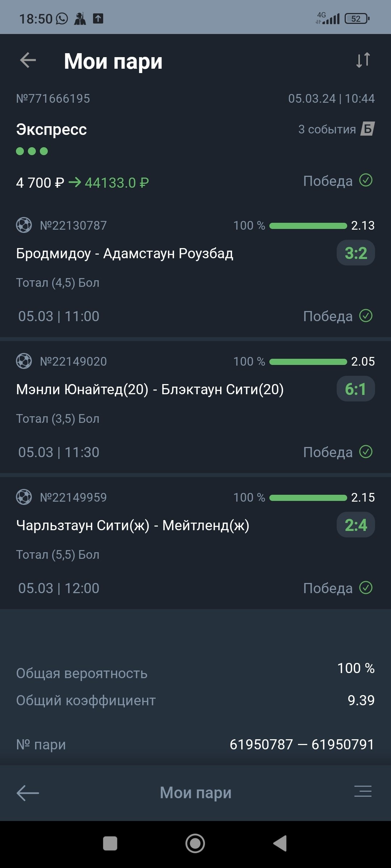Image resolution: width=391 pixels, height=868 pixels.
Task: Tap soccer ball icon for event №22149959
Action: (x=24, y=497)
